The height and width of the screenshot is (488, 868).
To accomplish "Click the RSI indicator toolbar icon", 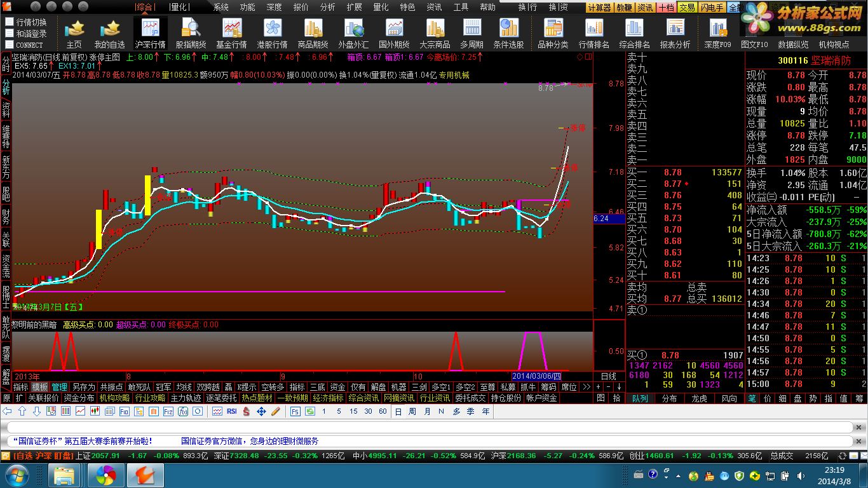I will point(231,412).
